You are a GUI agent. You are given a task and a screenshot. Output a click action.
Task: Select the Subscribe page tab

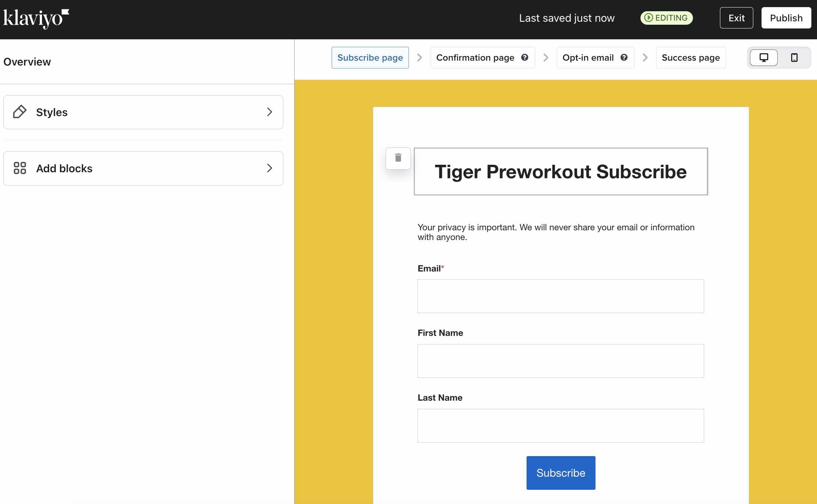[370, 57]
